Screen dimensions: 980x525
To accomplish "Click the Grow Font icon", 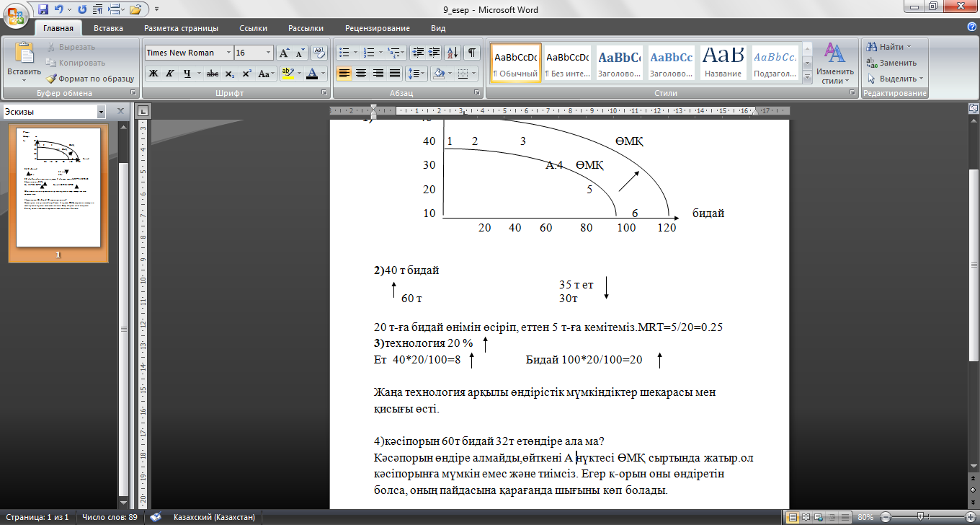I will [284, 53].
